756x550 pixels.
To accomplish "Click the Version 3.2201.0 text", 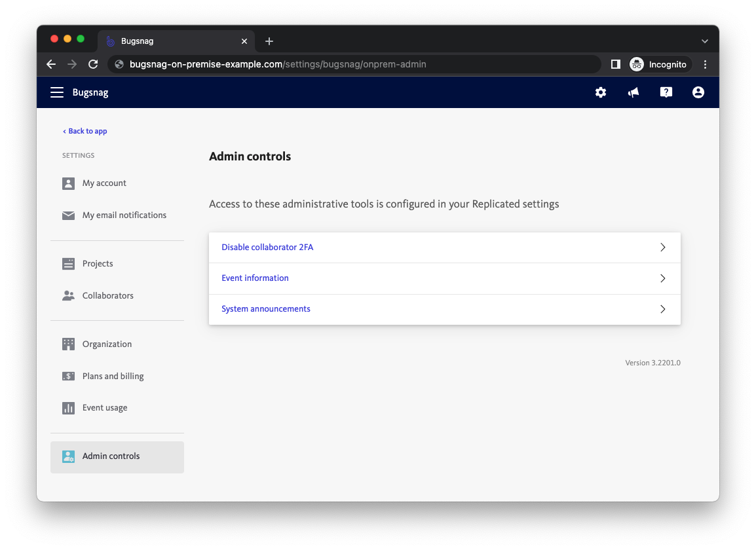I will coord(653,363).
